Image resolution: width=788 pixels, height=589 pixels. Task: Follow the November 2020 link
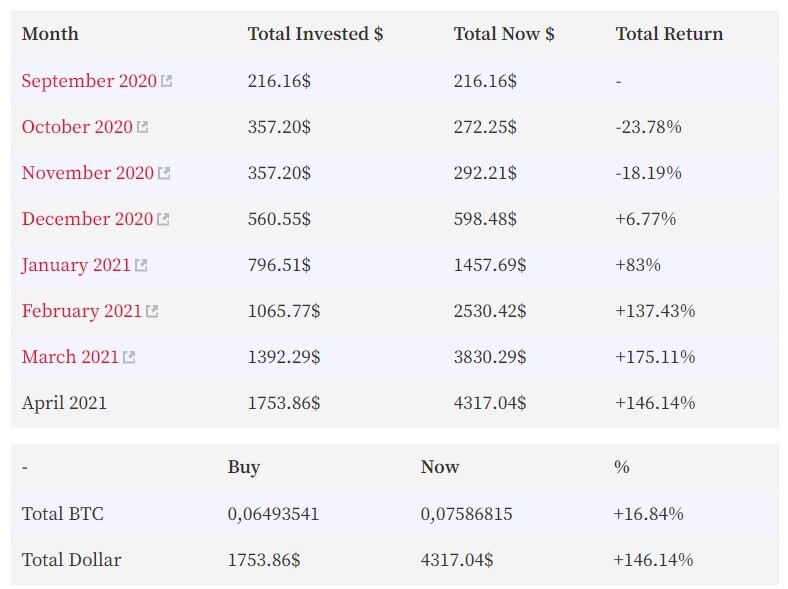88,173
